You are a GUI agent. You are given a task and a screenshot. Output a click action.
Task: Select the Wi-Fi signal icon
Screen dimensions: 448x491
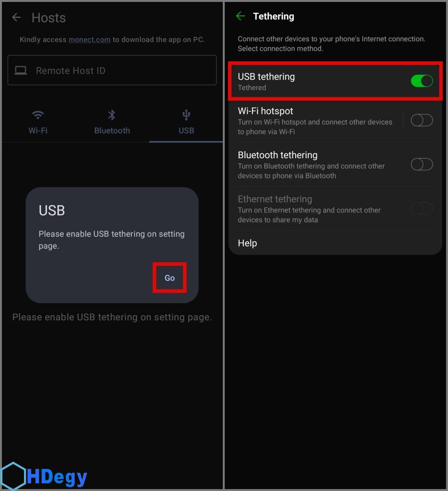click(38, 115)
